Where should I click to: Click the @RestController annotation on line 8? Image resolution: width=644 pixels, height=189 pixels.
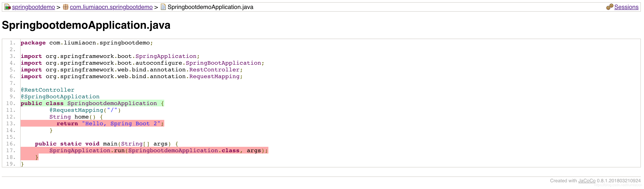pos(48,90)
